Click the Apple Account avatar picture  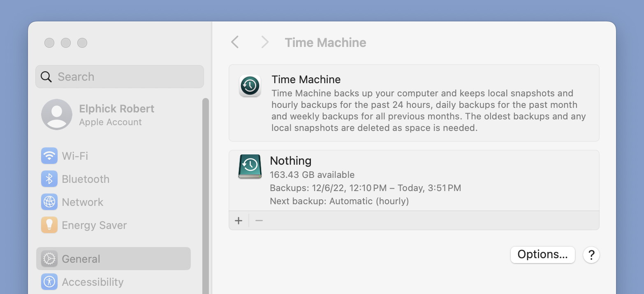57,114
